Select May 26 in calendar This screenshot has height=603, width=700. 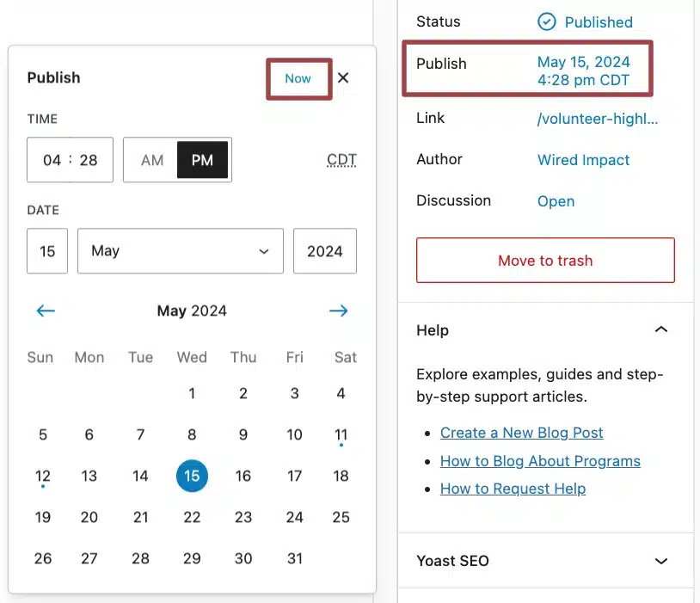[43, 558]
